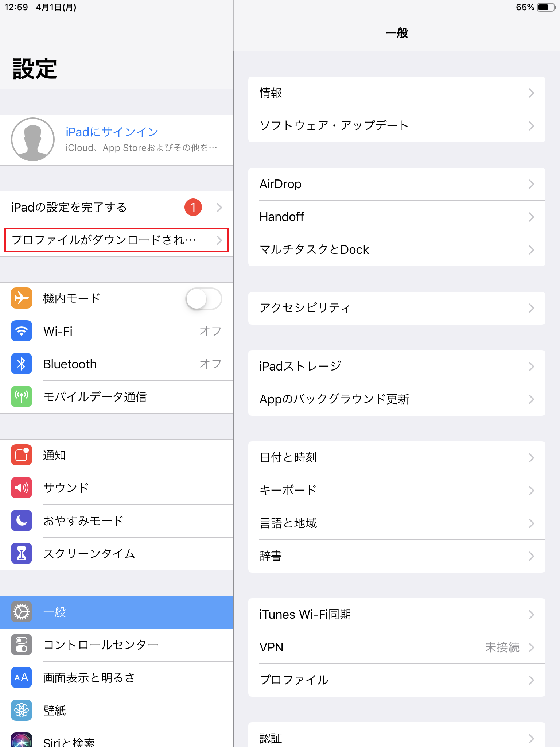Tap the airplane mode icon
This screenshot has height=747, width=560.
tap(22, 298)
